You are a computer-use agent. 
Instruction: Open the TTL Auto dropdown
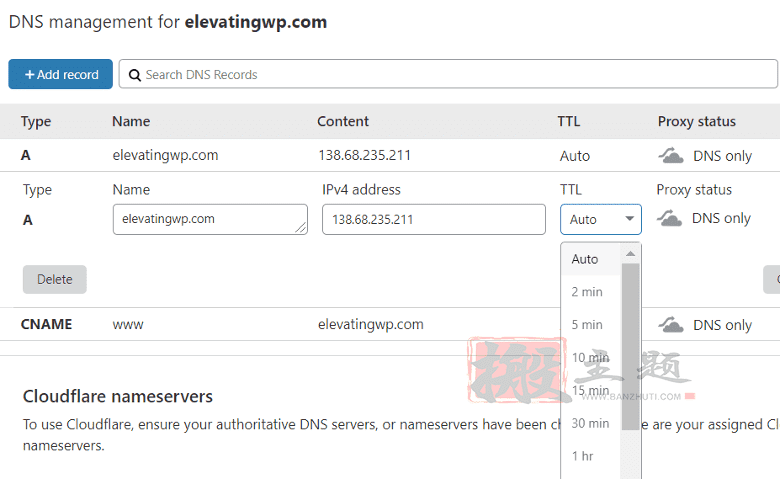[x=600, y=219]
